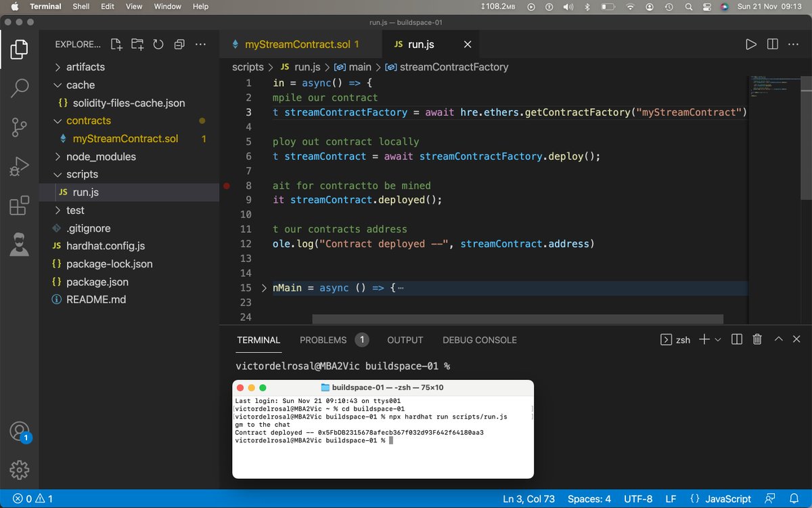The width and height of the screenshot is (812, 508).
Task: Open the bearded-face extension icon in activity bar
Action: pos(20,245)
